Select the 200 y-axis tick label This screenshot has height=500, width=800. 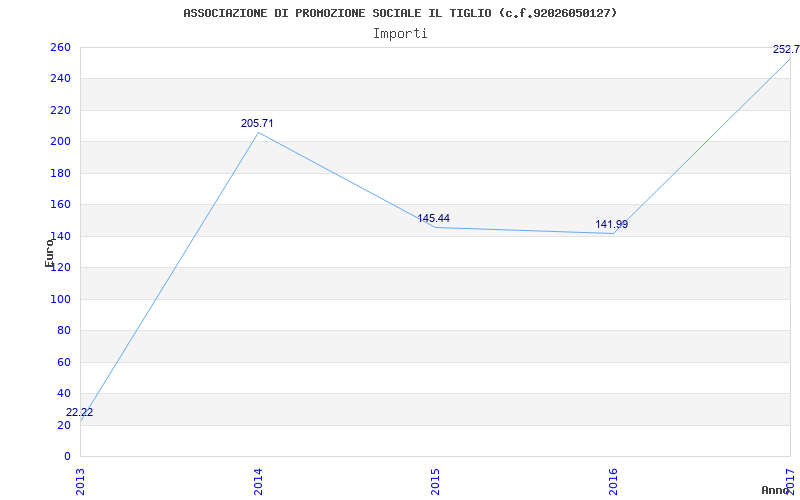point(60,142)
